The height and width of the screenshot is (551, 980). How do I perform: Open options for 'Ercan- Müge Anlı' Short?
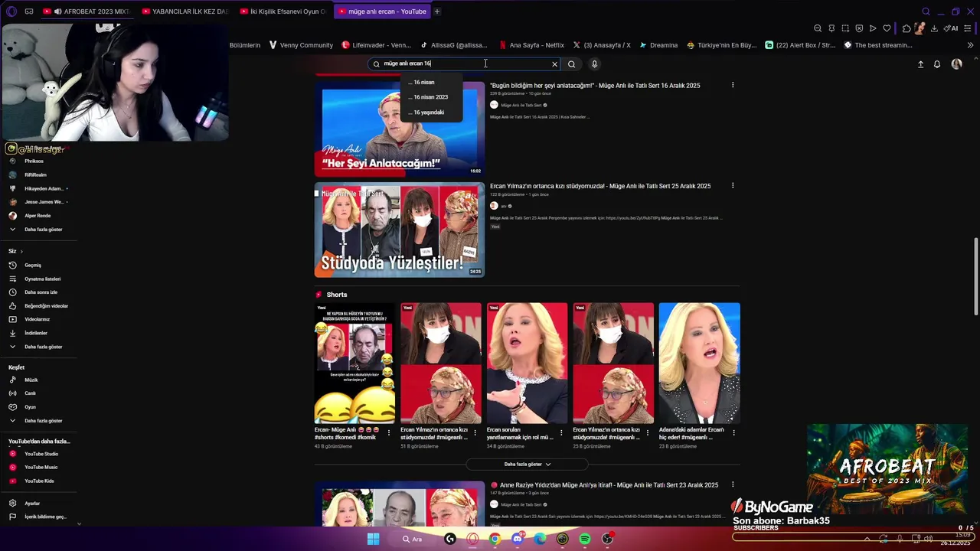(388, 432)
